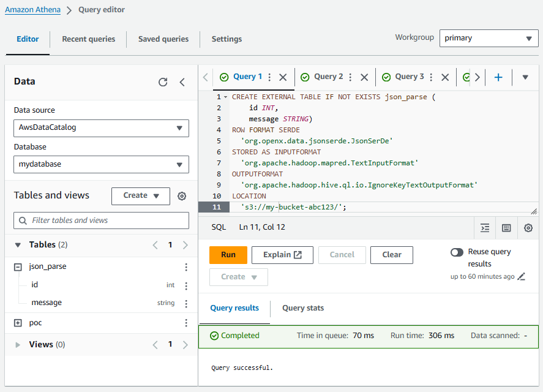
Task: Grab the editor resize handle
Action: 534,211
